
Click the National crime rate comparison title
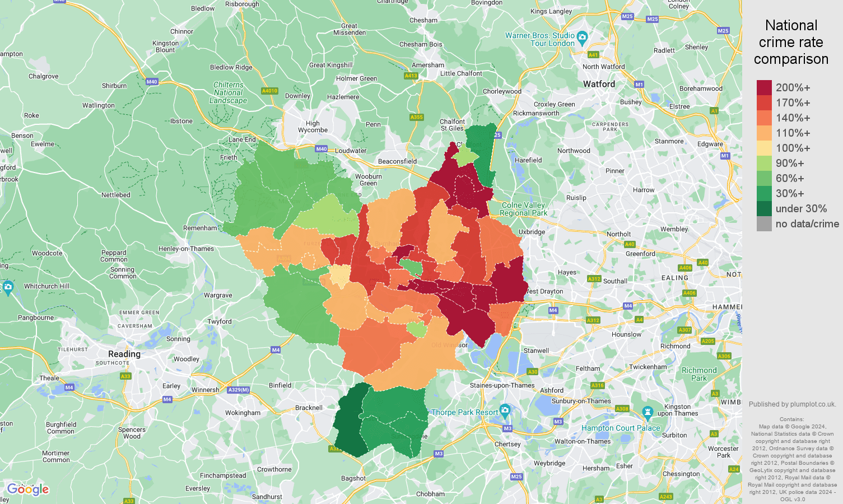pos(791,42)
